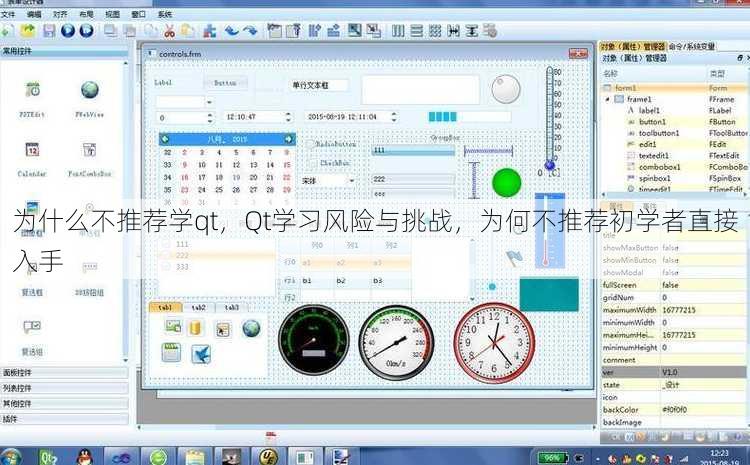This screenshot has height=465, width=750.
Task: Click the equal-height spacing toolbar icon
Action: [x=472, y=31]
